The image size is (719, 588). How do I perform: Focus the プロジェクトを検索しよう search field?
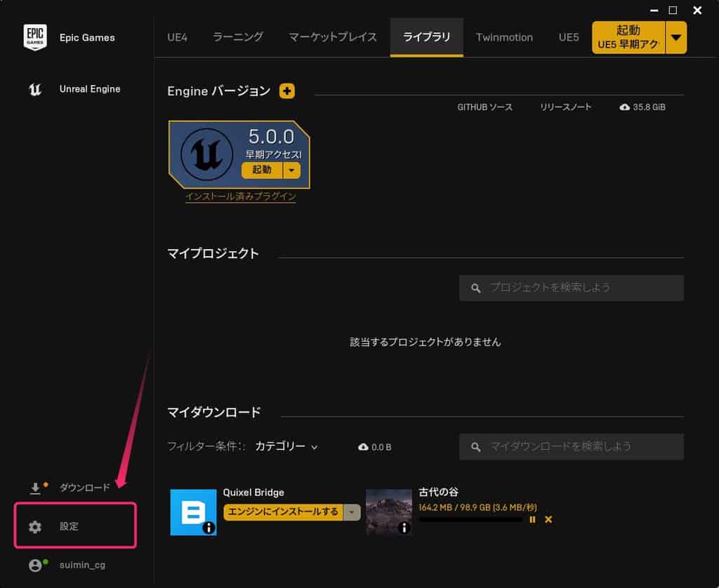pyautogui.click(x=572, y=288)
